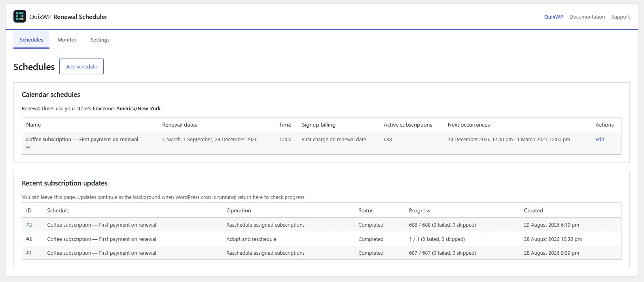Open the Settings tab
The height and width of the screenshot is (282, 644).
click(100, 40)
